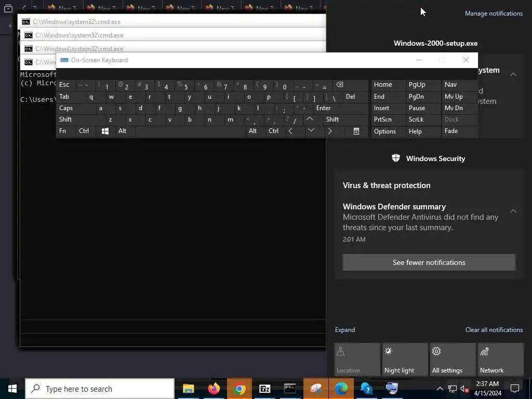532x399 pixels.
Task: Open Microsoft Edge from taskbar
Action: point(341,389)
